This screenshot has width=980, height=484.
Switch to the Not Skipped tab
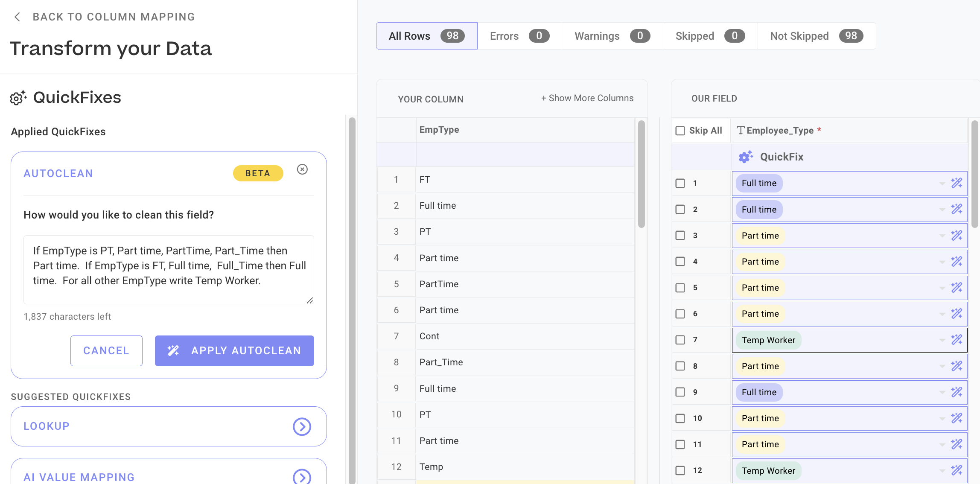816,36
